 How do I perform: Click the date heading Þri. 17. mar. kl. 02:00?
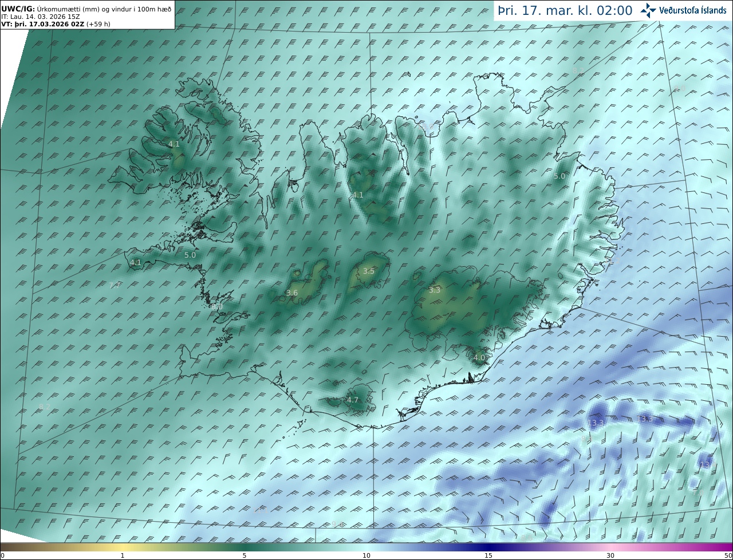(565, 11)
